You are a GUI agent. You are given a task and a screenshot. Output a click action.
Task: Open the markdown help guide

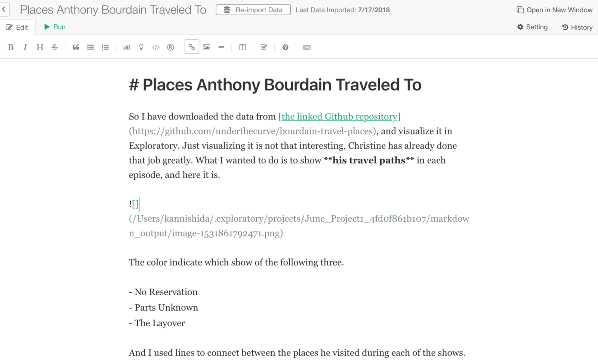(x=285, y=47)
